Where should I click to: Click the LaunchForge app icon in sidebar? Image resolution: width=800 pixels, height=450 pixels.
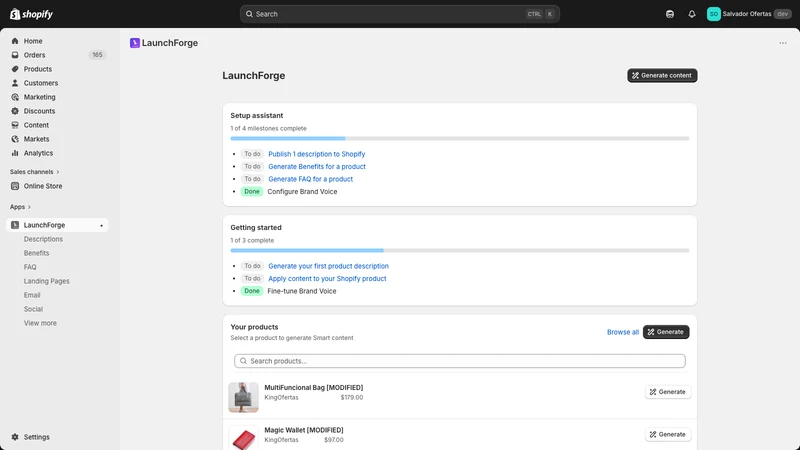pyautogui.click(x=15, y=225)
